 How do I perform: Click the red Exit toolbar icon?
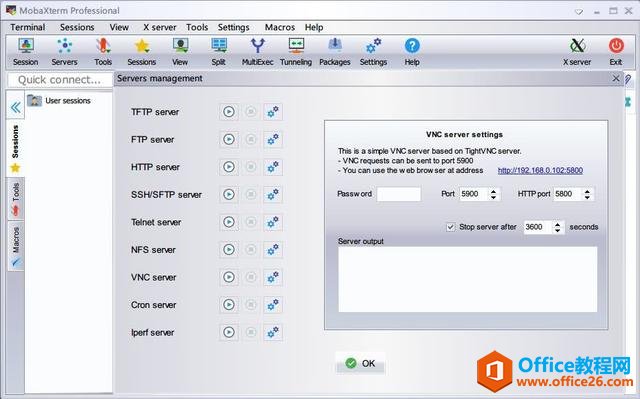[x=616, y=52]
